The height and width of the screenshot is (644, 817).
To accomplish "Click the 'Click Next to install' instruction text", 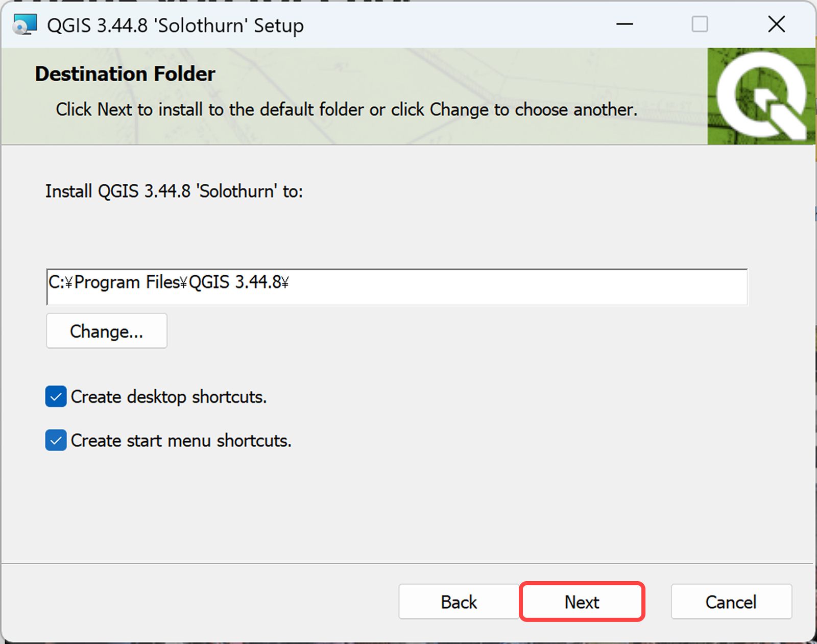I will 347,110.
